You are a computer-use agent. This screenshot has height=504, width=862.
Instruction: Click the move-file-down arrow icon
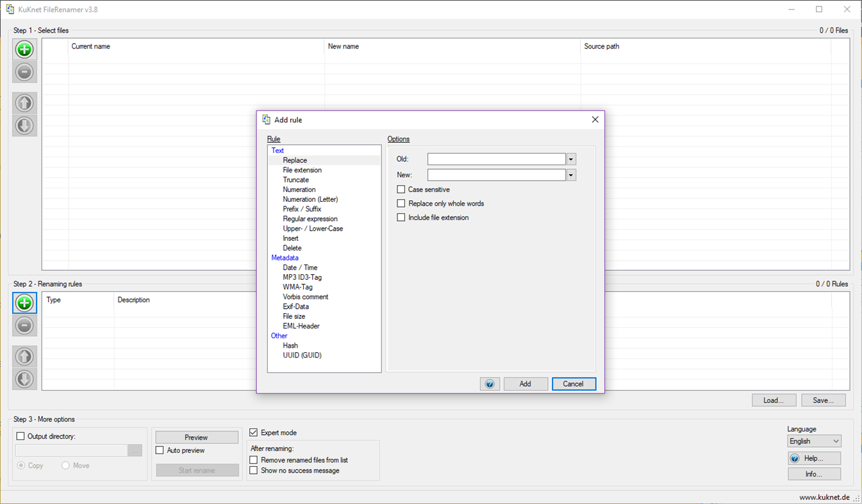24,126
